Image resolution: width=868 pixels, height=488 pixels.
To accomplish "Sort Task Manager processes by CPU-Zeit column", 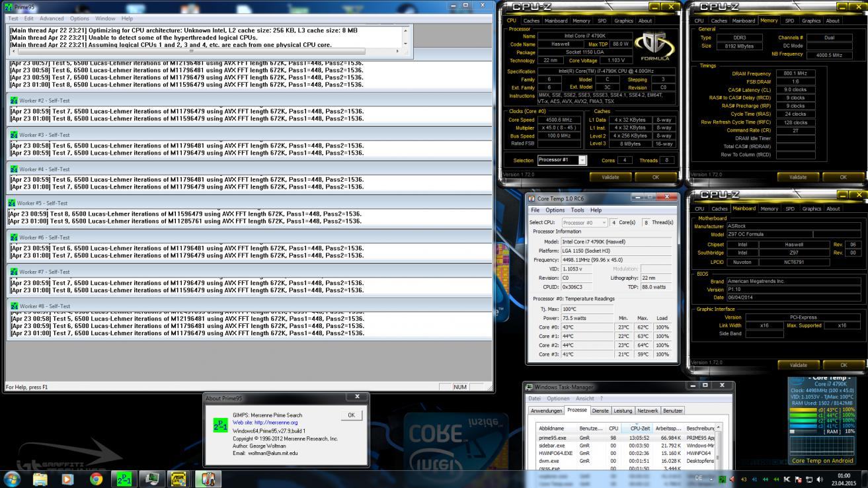I will point(639,428).
